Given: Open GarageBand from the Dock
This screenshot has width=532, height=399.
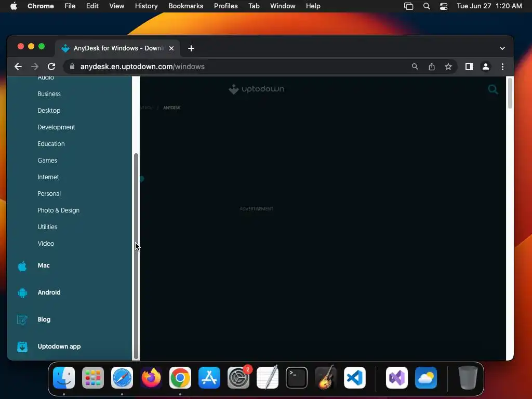Looking at the screenshot, I should pos(326,378).
